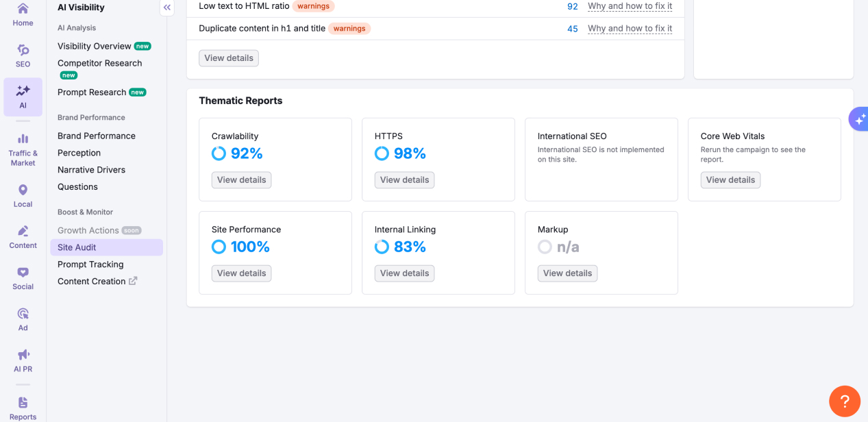Screen dimensions: 868x422
Task: View details for Internal Linking report
Action: 404,273
